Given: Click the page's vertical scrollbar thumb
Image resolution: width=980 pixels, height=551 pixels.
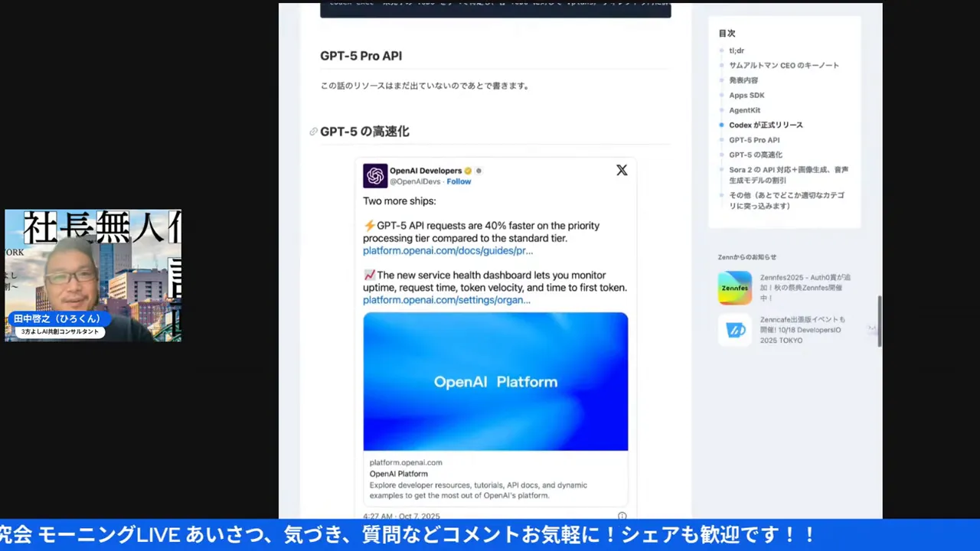Looking at the screenshot, I should click(x=880, y=321).
